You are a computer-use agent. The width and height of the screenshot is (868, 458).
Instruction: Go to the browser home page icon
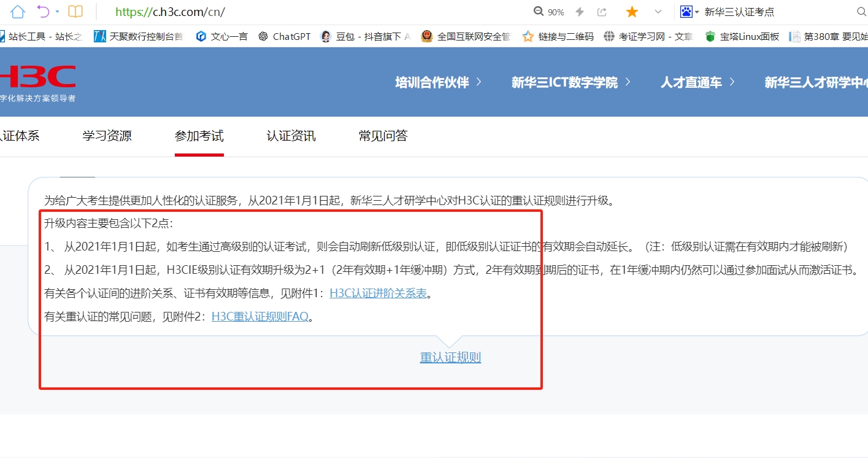click(18, 12)
